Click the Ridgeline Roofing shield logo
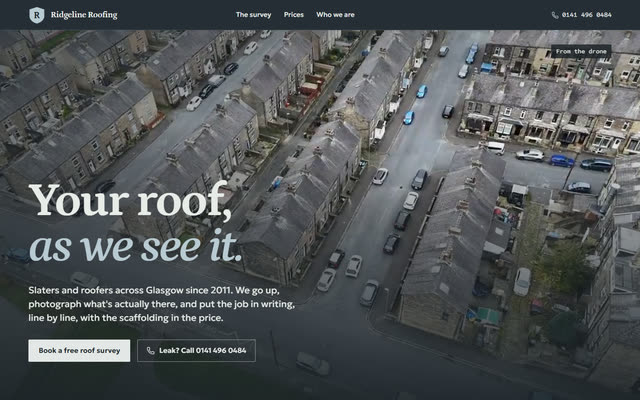Image resolution: width=640 pixels, height=400 pixels. (x=37, y=15)
